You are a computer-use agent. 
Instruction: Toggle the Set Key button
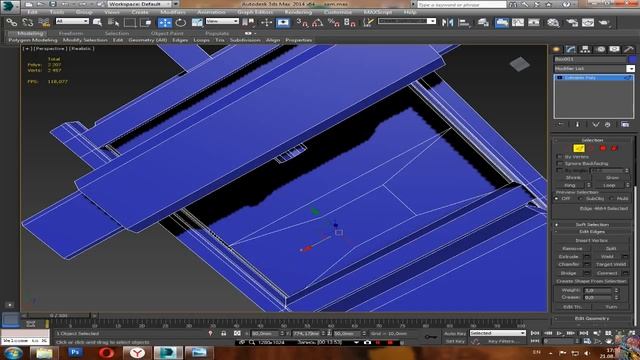click(455, 341)
